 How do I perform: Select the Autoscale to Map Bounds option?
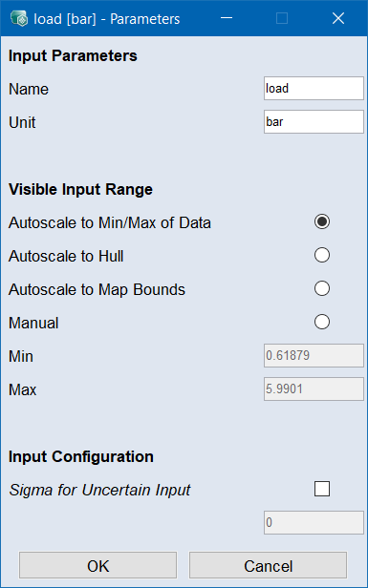(x=322, y=288)
